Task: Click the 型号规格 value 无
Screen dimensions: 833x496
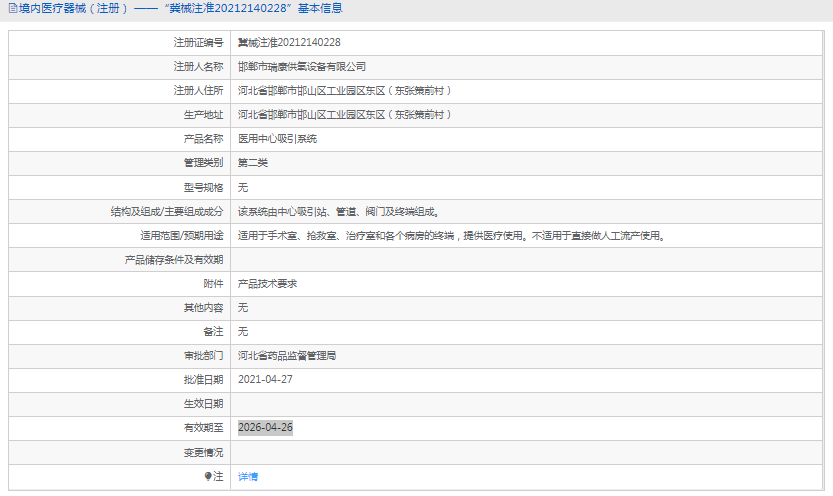Action: pos(243,187)
